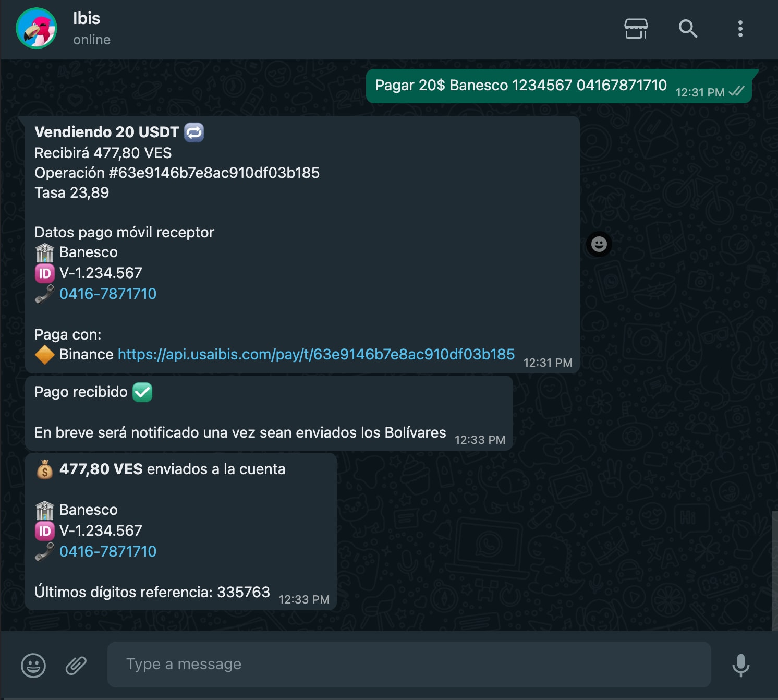
Task: Click the Vendiendo 20 USDT heading
Action: (x=107, y=132)
